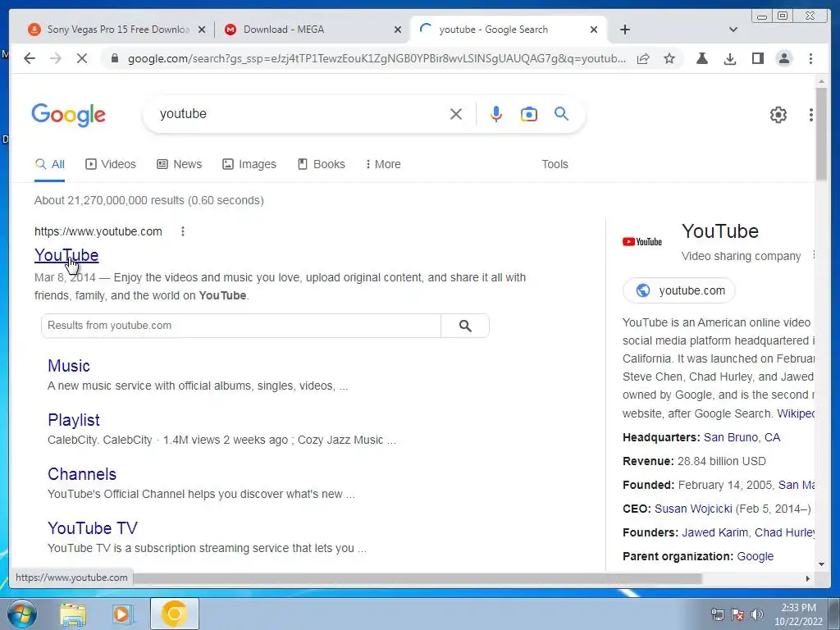Toggle the side panel icon

757,58
